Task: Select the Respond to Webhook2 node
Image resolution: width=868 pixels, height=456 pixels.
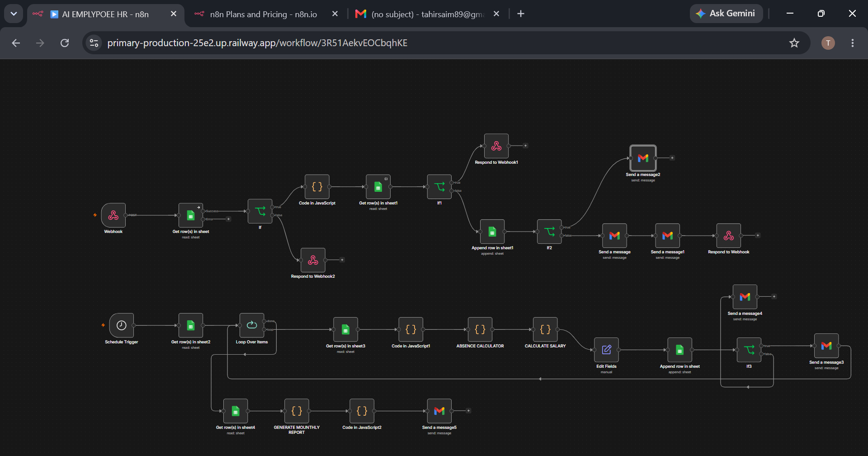Action: click(313, 260)
